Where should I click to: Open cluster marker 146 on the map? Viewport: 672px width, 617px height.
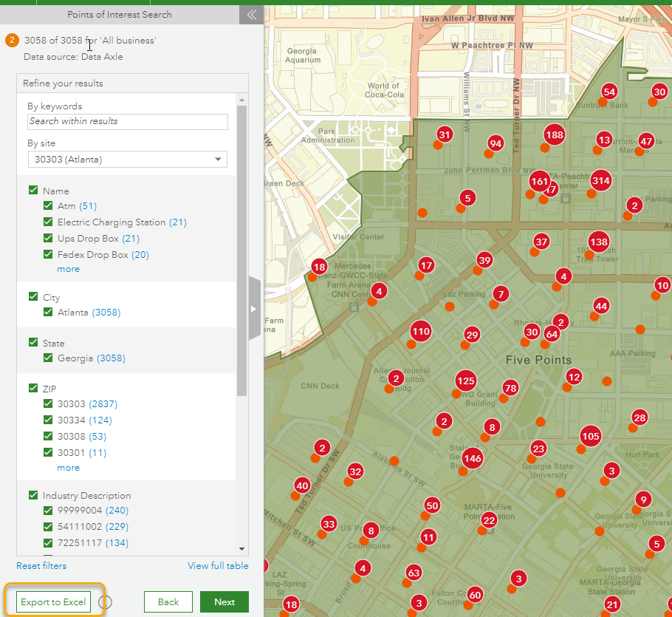pos(472,458)
